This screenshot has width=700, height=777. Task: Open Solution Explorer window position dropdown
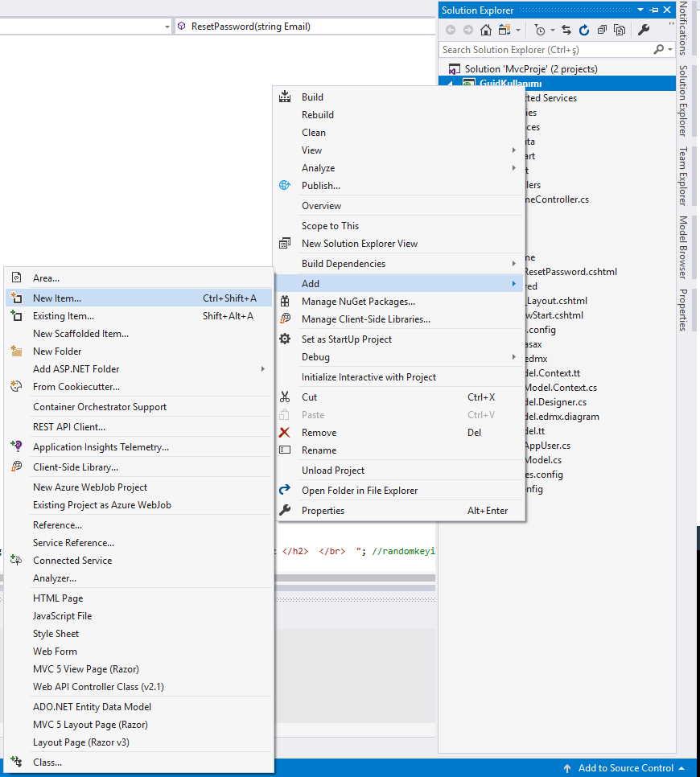[x=640, y=10]
